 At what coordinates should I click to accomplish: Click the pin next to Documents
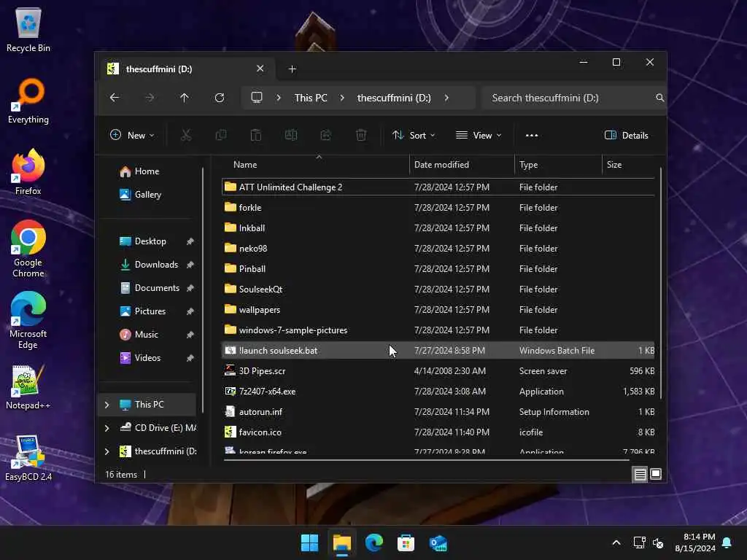pos(190,288)
